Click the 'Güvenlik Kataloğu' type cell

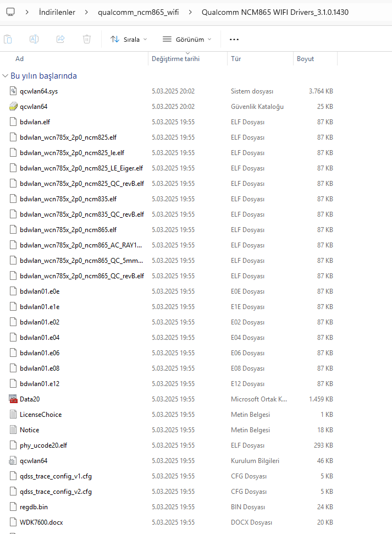[x=257, y=106]
